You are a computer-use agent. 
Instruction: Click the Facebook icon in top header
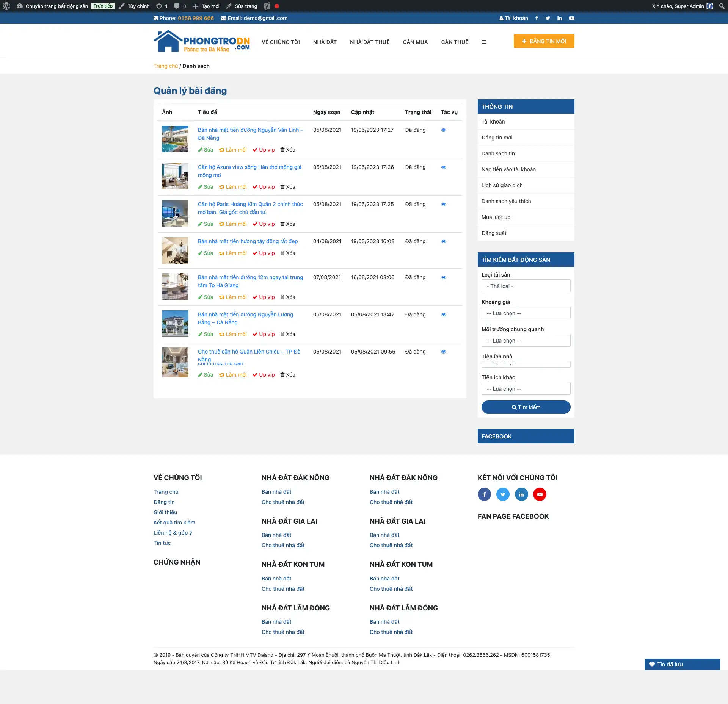pos(537,18)
